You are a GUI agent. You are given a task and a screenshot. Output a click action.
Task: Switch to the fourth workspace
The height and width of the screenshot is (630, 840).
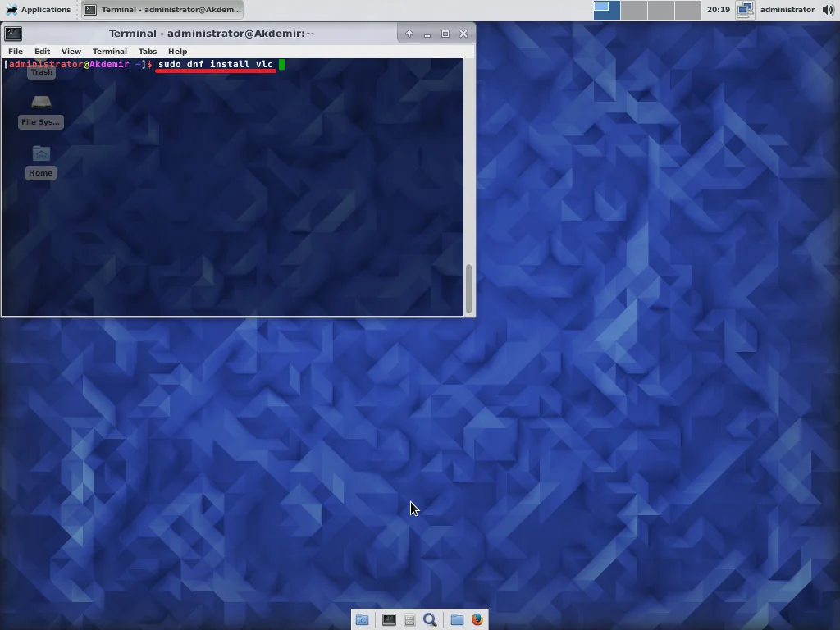(x=687, y=10)
